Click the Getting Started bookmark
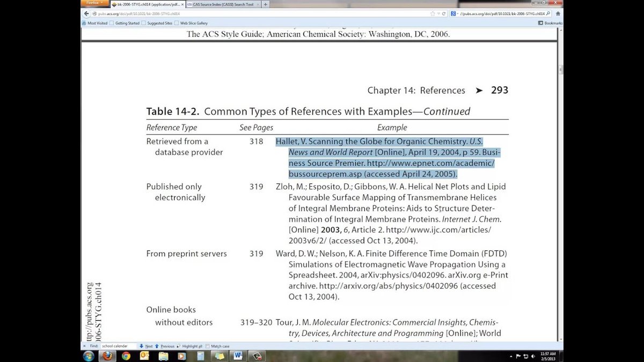 [129, 23]
